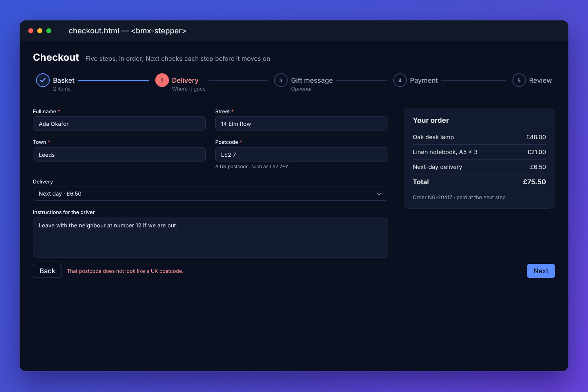Click the 'Optional' gift message subtitle
This screenshot has width=588, height=392.
[x=301, y=89]
